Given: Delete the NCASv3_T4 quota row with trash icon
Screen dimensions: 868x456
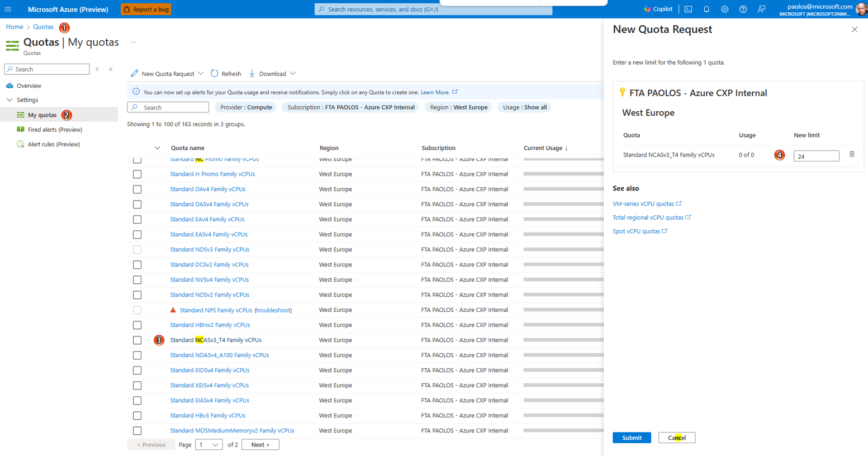Looking at the screenshot, I should pos(852,154).
